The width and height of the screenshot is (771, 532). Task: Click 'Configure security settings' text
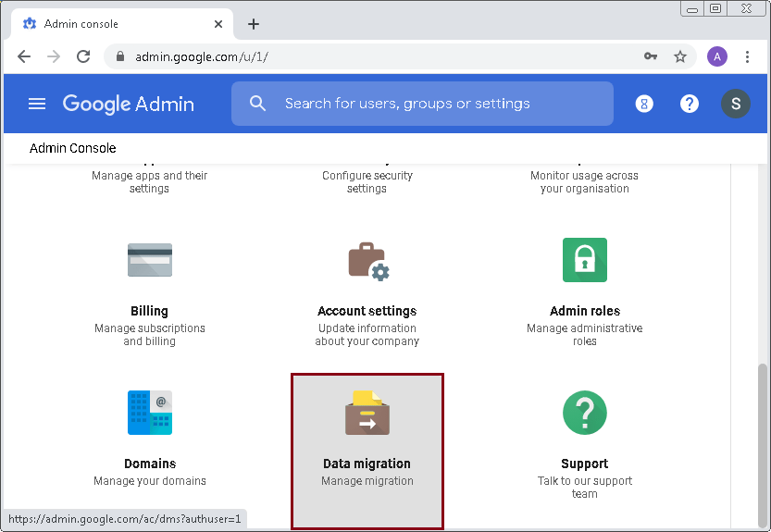click(x=367, y=182)
